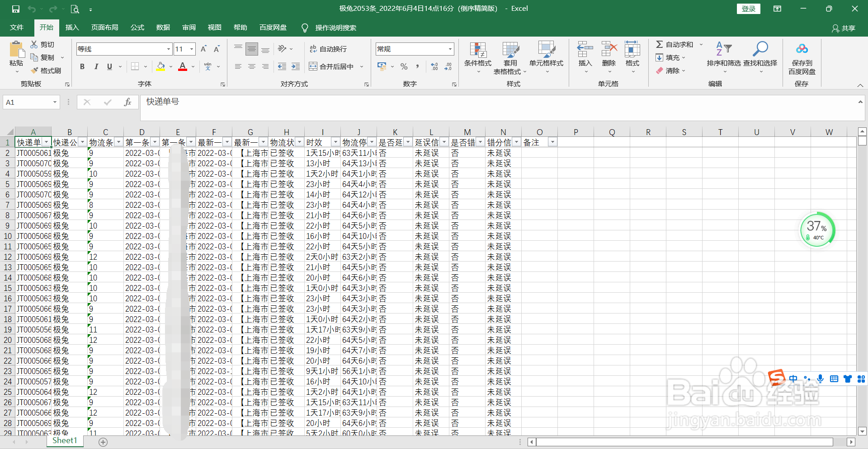Decrease font size with the smaller A icon
This screenshot has width=868, height=449.
217,49
